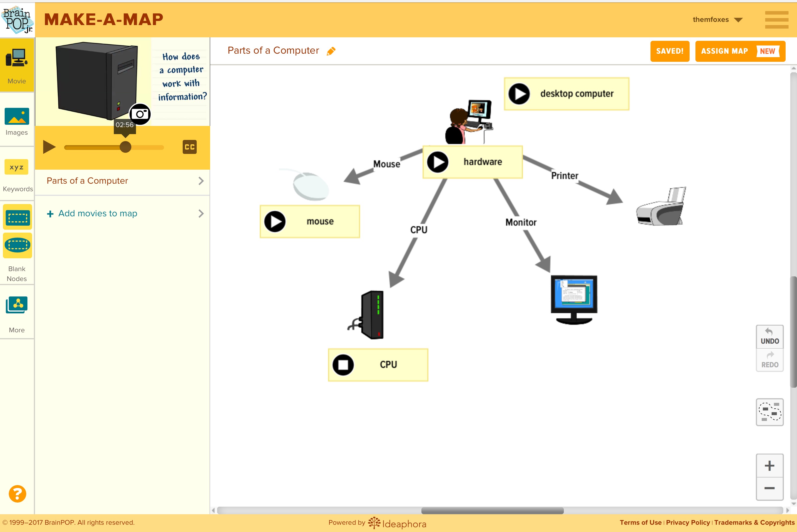
Task: Open the Privacy Policy link
Action: click(x=688, y=522)
